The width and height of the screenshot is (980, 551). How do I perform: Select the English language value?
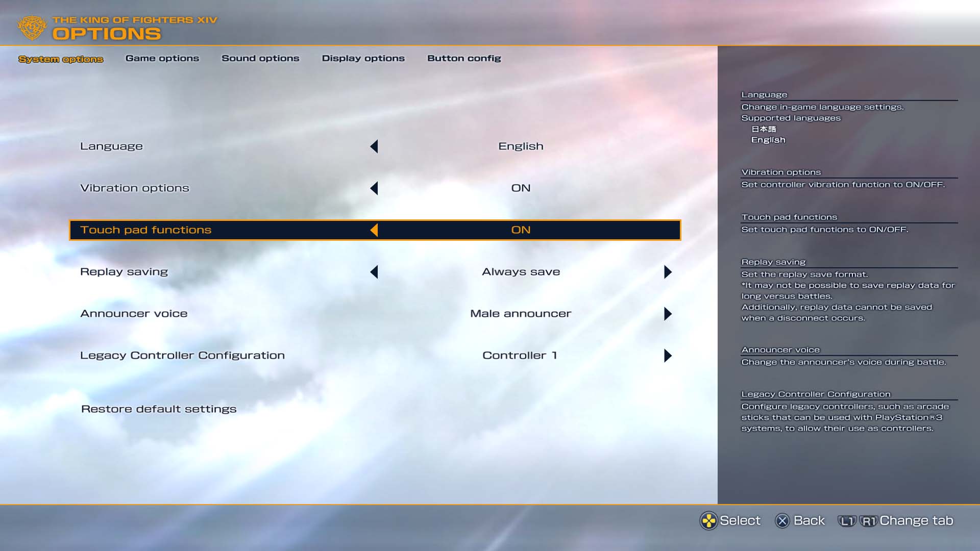[x=521, y=146]
